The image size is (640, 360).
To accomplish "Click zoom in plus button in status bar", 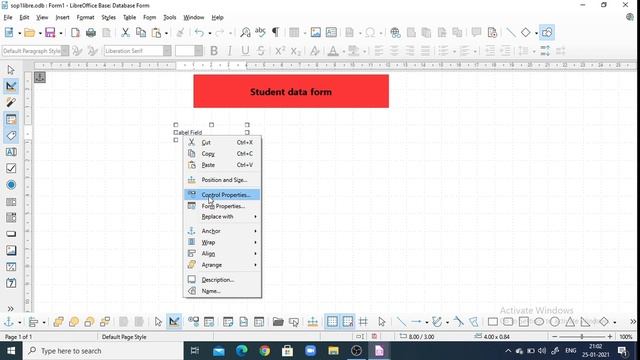I will 610,337.
